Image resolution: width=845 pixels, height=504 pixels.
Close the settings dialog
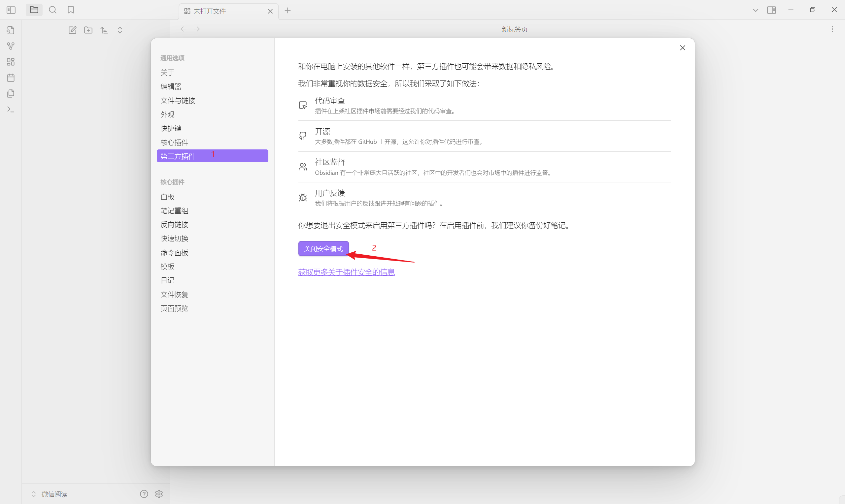(682, 48)
